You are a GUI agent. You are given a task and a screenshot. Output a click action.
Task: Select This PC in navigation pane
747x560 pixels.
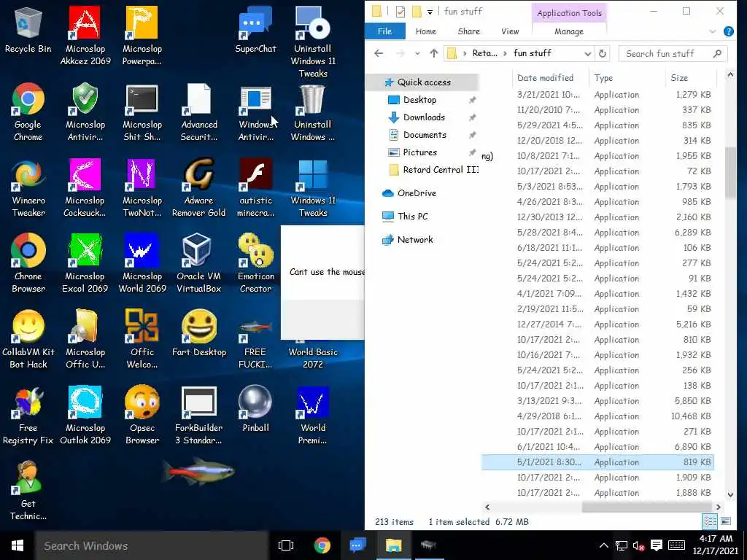coord(413,217)
